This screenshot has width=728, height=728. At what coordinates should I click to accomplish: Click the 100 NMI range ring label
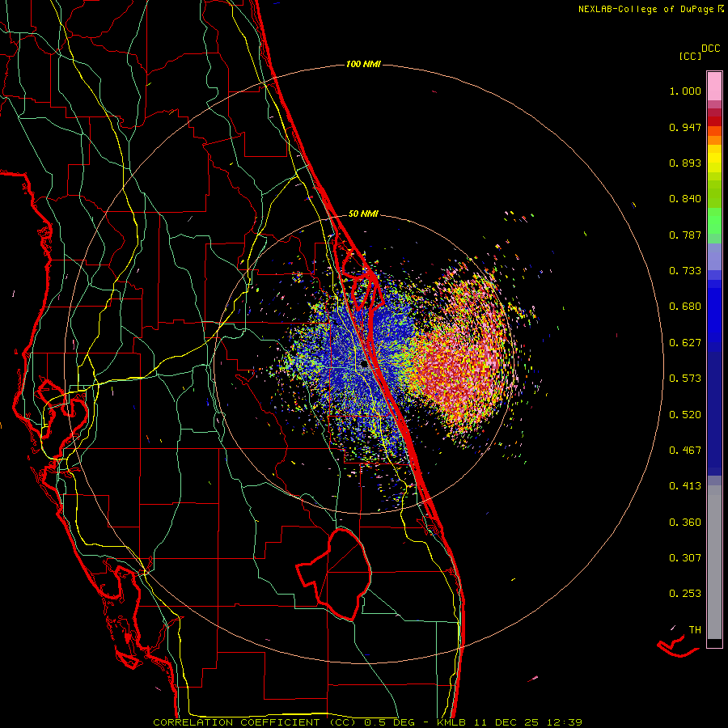pos(363,64)
